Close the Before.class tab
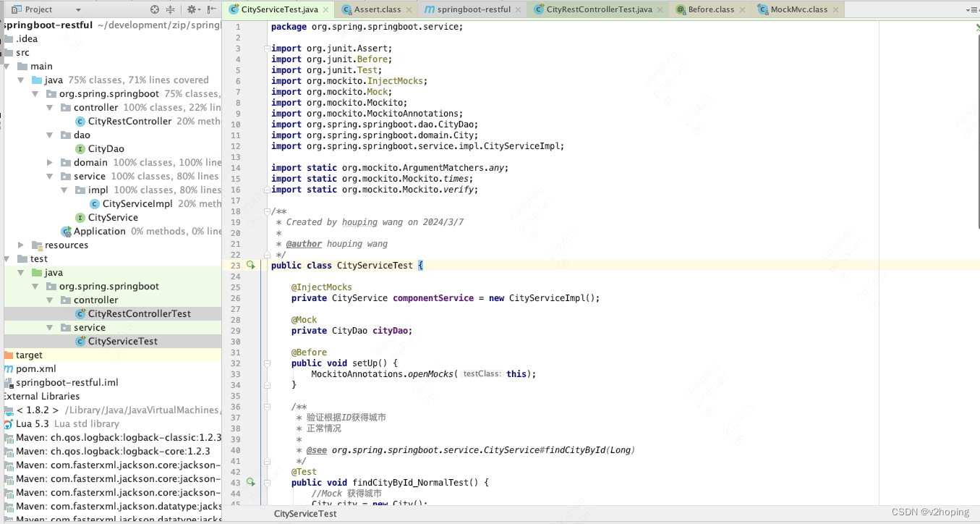Screen dimensions: 980x524 click(x=742, y=10)
